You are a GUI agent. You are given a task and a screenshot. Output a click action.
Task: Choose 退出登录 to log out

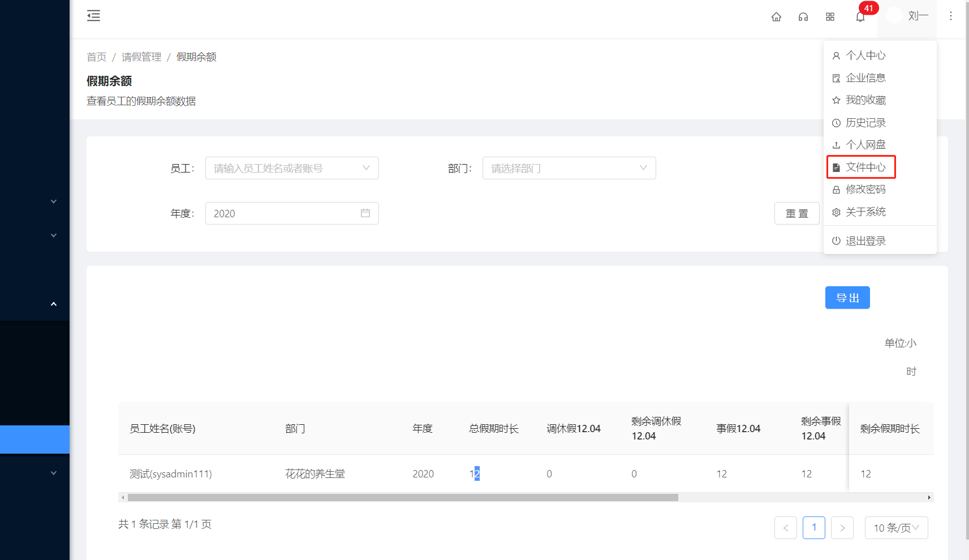tap(880, 241)
